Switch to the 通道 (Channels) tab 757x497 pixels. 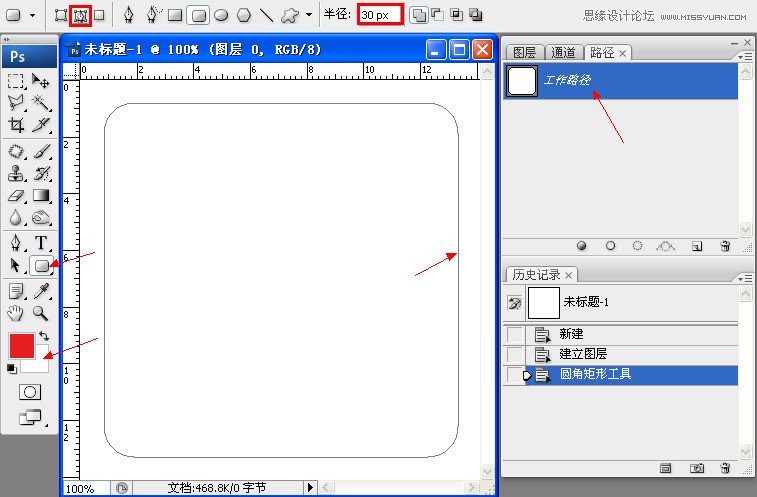[x=563, y=52]
